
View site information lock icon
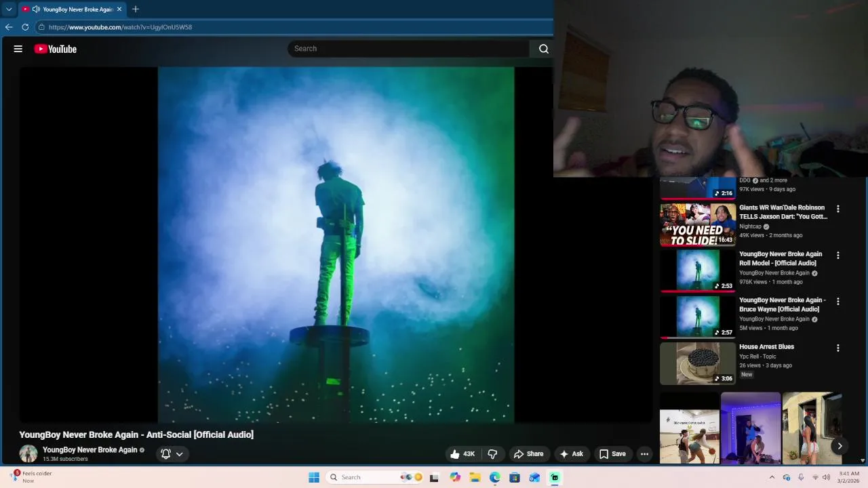[41, 27]
